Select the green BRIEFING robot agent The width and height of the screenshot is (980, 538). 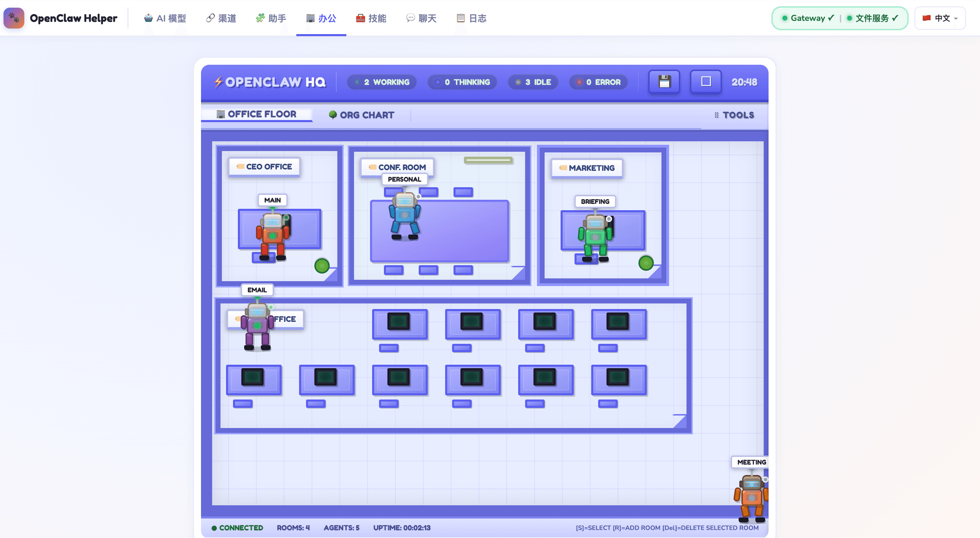click(595, 238)
